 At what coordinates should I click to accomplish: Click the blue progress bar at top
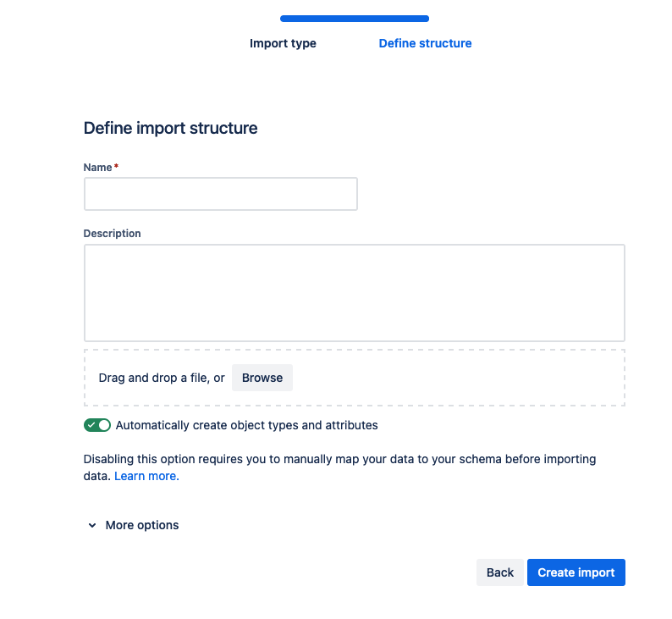(x=355, y=19)
